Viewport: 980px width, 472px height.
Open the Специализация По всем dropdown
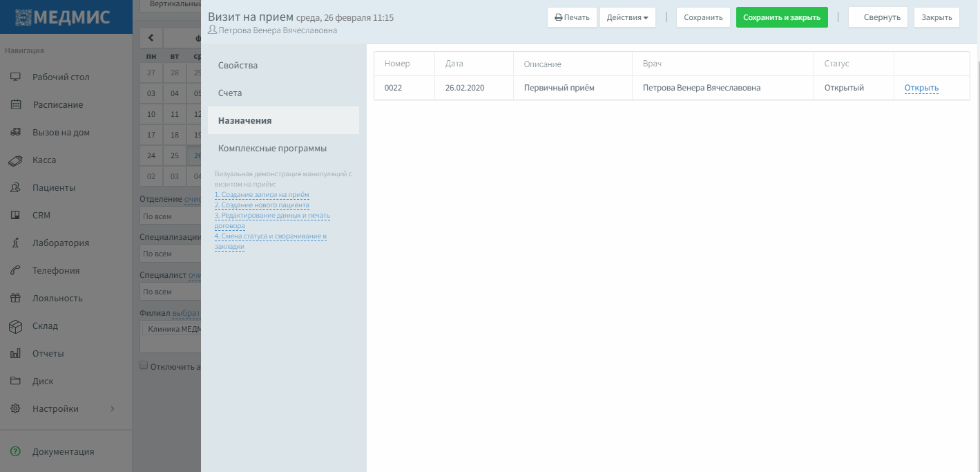[x=170, y=254]
